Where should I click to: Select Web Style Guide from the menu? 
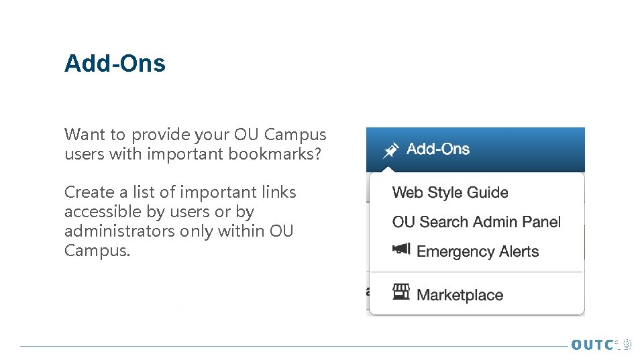450,193
